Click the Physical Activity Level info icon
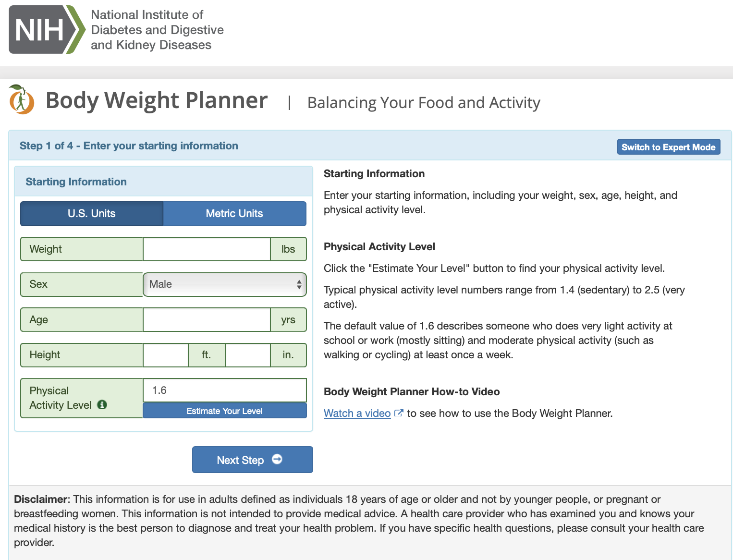The width and height of the screenshot is (733, 560). (102, 405)
